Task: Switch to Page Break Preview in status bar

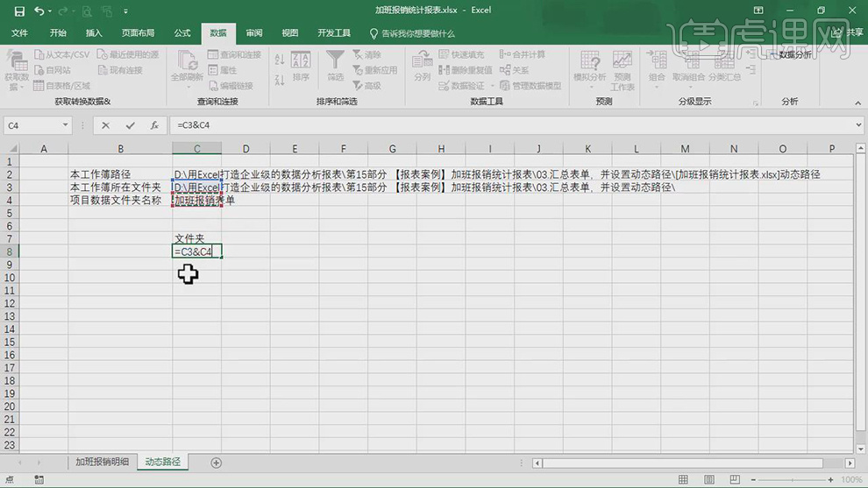Action: (735, 480)
